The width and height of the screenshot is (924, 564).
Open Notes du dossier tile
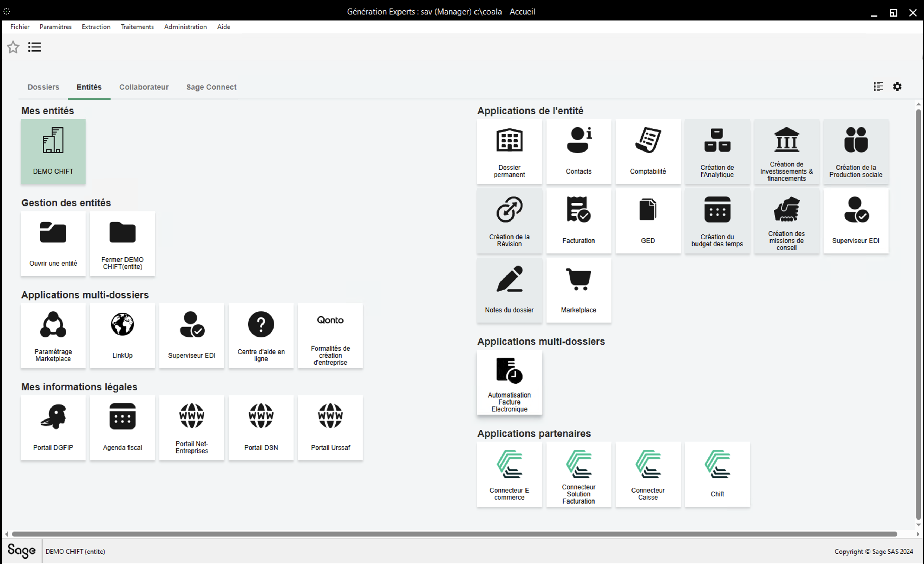tap(509, 290)
